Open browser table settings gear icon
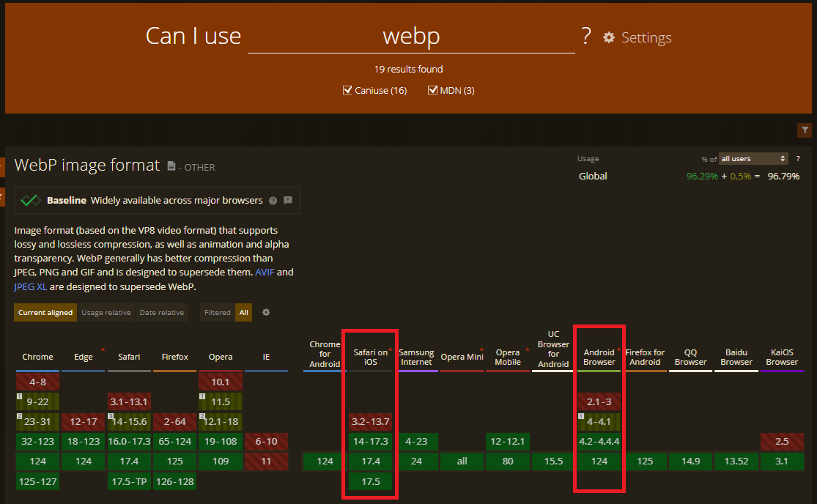The height and width of the screenshot is (504, 817). [x=266, y=312]
